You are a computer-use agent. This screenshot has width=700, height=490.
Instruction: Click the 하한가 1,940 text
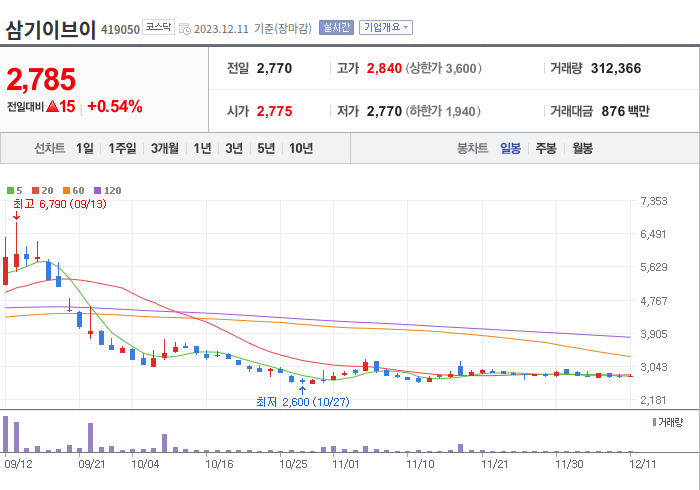[443, 111]
